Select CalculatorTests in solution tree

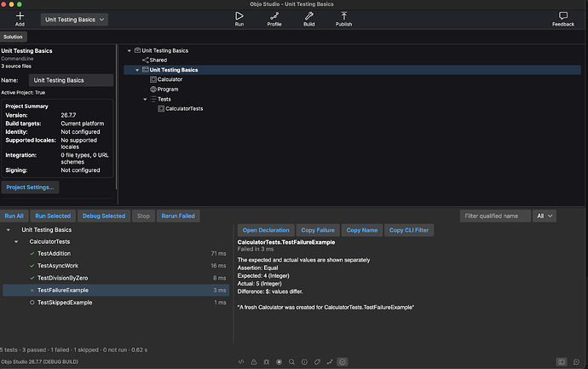coord(184,109)
